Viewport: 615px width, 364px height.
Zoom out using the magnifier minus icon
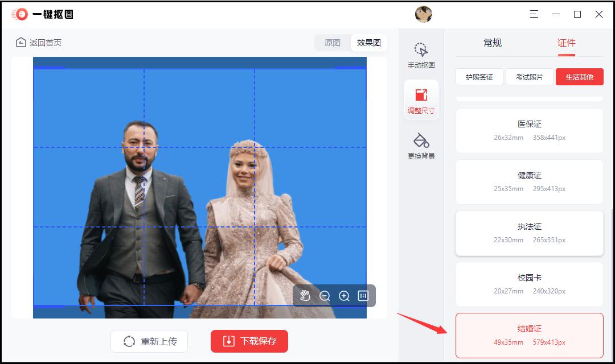[x=325, y=296]
